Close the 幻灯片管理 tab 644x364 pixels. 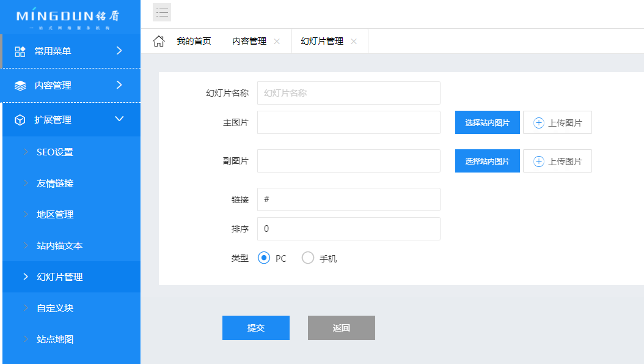(x=354, y=42)
